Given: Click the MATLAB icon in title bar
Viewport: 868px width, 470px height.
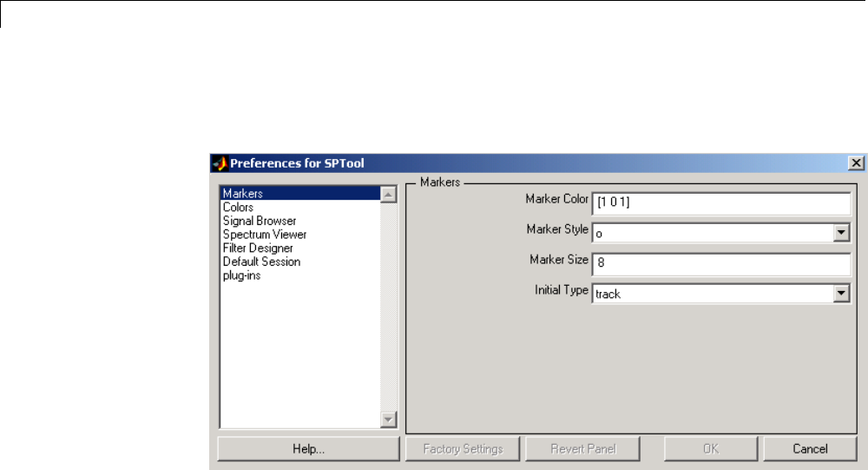Looking at the screenshot, I should coord(220,163).
